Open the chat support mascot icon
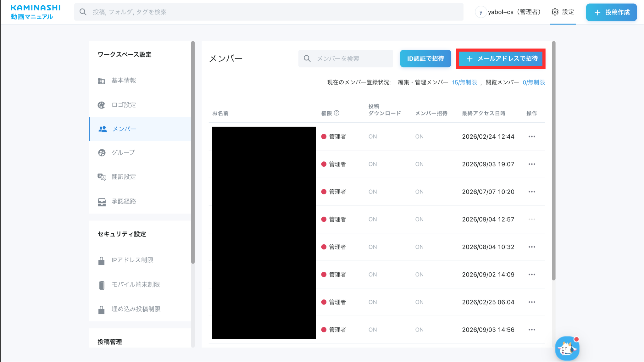 pyautogui.click(x=567, y=348)
